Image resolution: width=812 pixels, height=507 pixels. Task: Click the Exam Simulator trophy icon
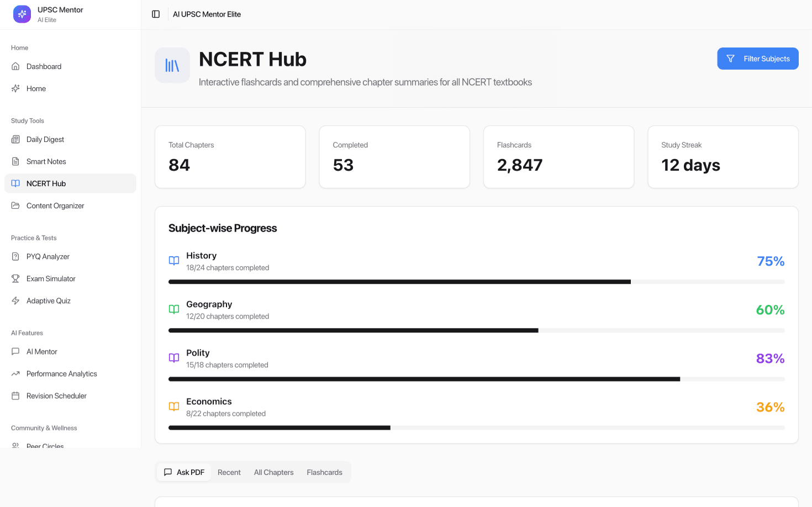tap(15, 278)
